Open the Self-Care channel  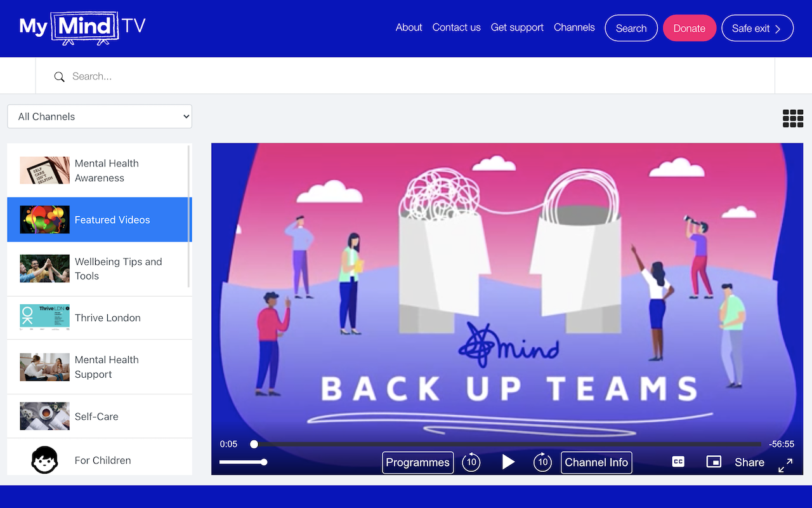click(100, 416)
